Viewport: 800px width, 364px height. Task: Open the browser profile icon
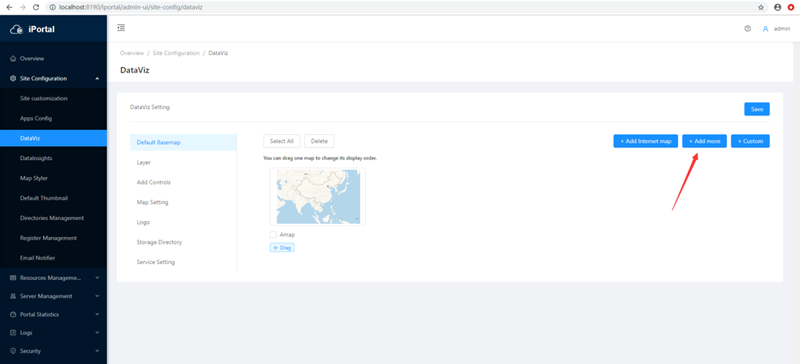point(778,7)
